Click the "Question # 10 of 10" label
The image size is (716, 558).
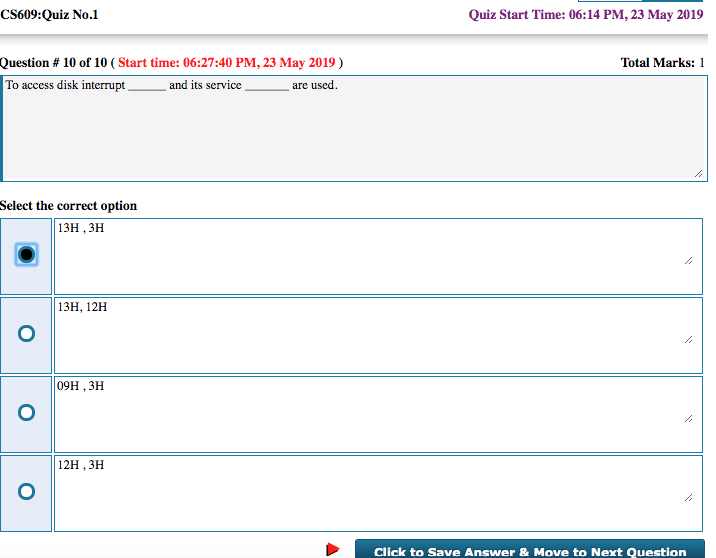coord(54,63)
